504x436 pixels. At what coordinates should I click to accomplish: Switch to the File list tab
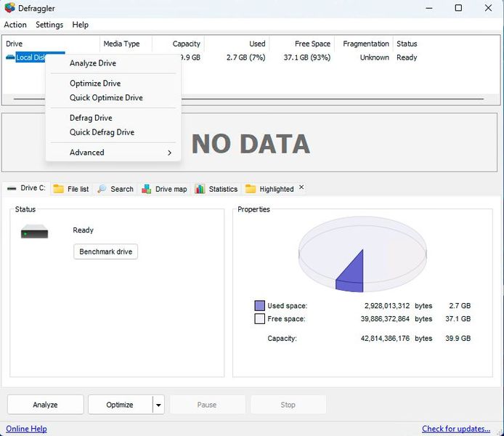[x=71, y=189]
